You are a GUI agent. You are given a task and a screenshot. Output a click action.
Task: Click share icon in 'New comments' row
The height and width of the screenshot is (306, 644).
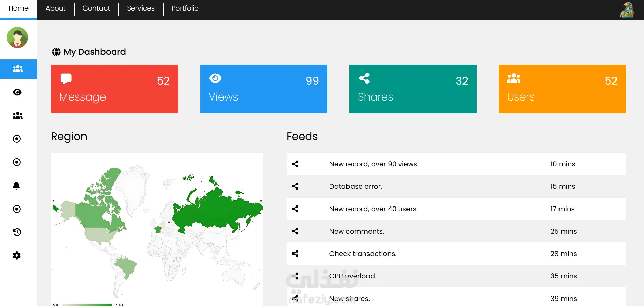click(295, 231)
